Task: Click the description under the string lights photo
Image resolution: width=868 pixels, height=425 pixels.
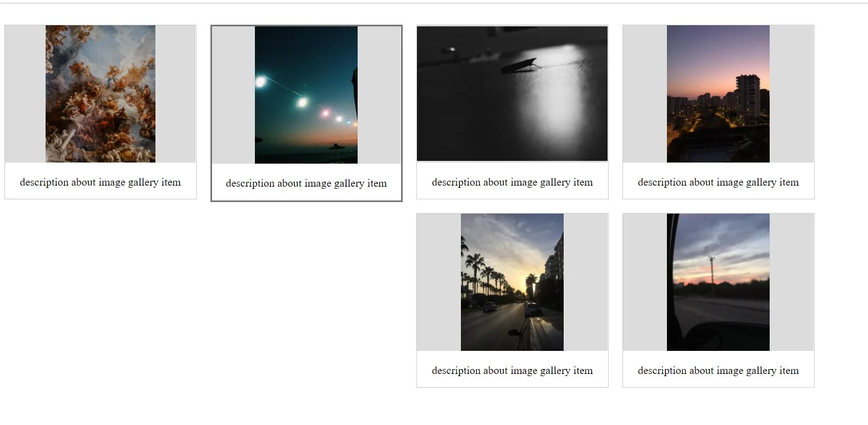Action: pos(306,183)
